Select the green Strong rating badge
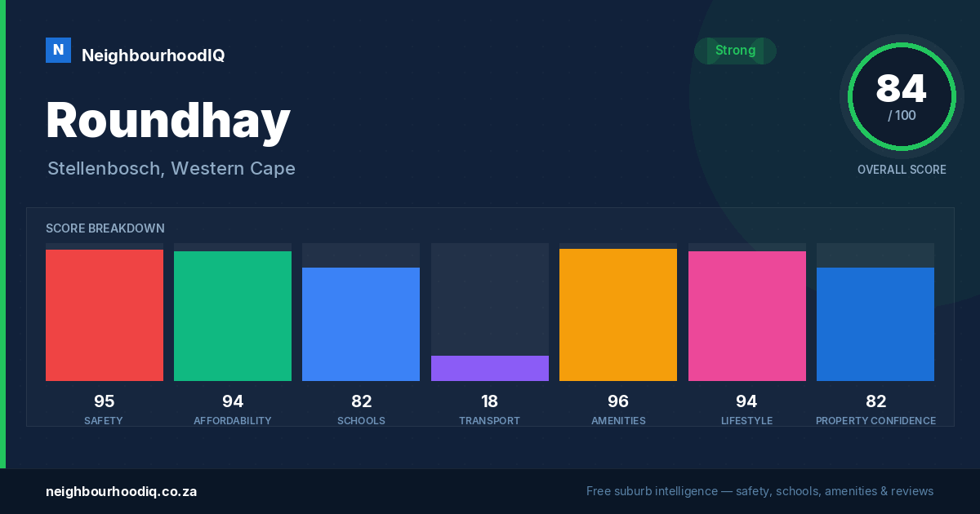Image resolution: width=980 pixels, height=514 pixels. tap(735, 51)
